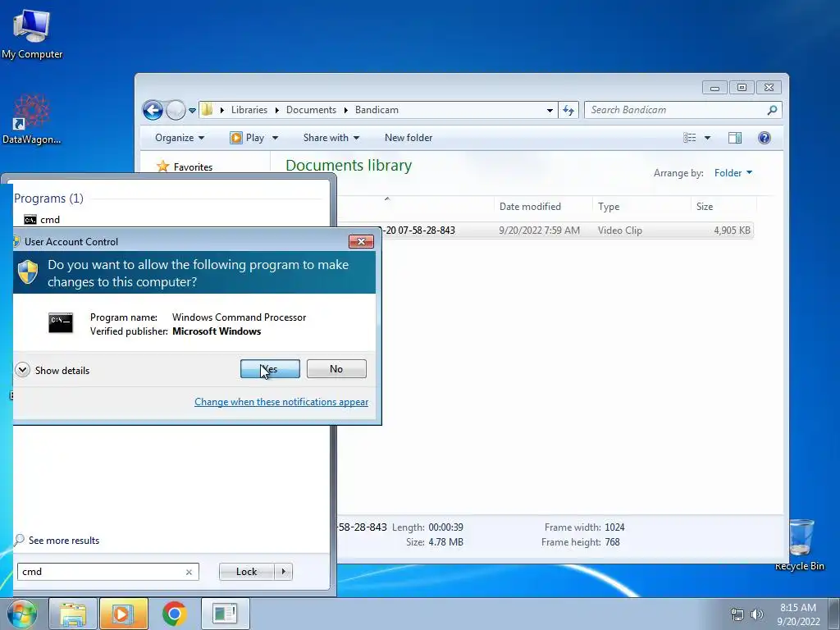Expand the address bar history dropdown

coord(550,111)
